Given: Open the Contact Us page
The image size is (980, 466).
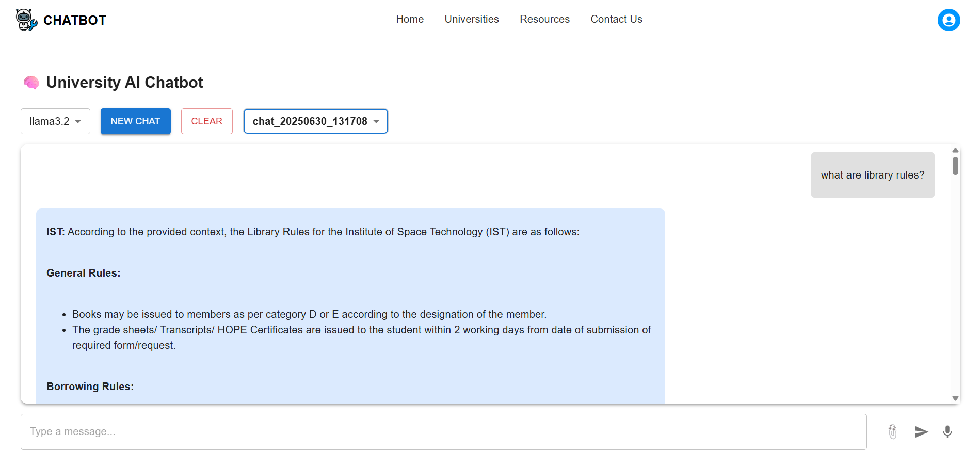Looking at the screenshot, I should click(616, 19).
